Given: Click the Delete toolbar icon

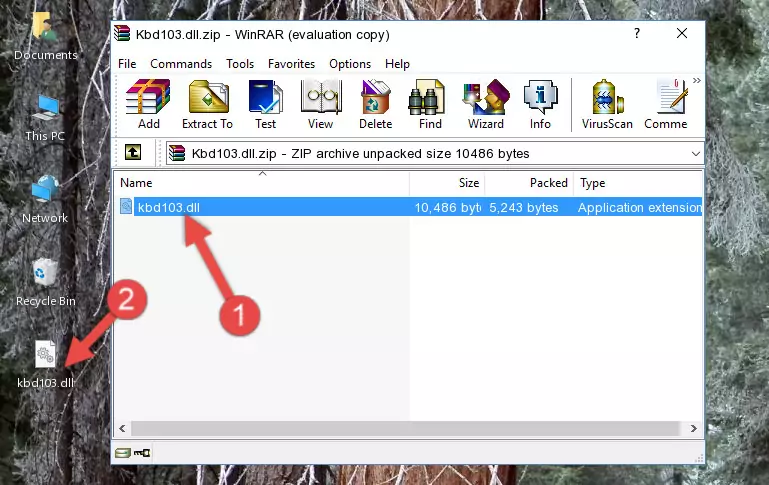Looking at the screenshot, I should pyautogui.click(x=376, y=104).
